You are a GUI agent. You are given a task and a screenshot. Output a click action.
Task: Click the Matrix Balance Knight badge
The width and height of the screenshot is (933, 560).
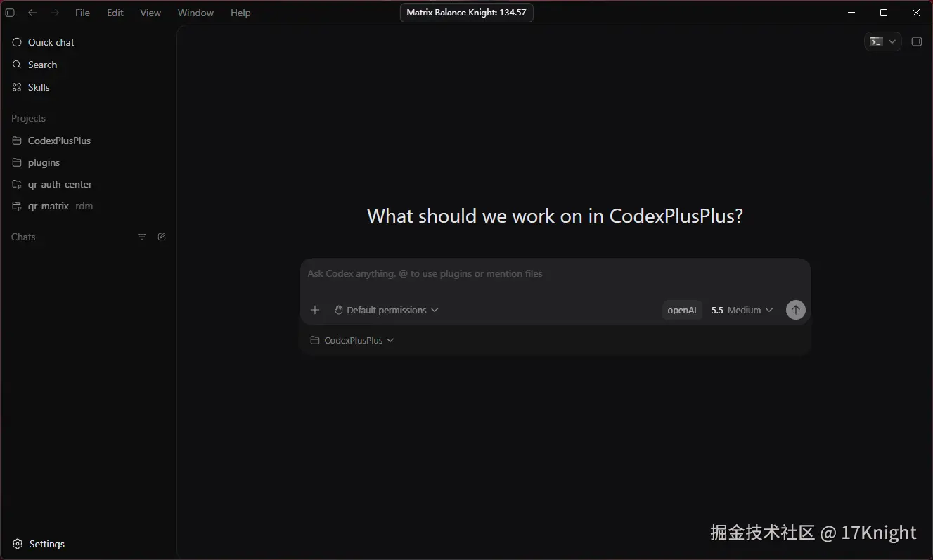467,13
